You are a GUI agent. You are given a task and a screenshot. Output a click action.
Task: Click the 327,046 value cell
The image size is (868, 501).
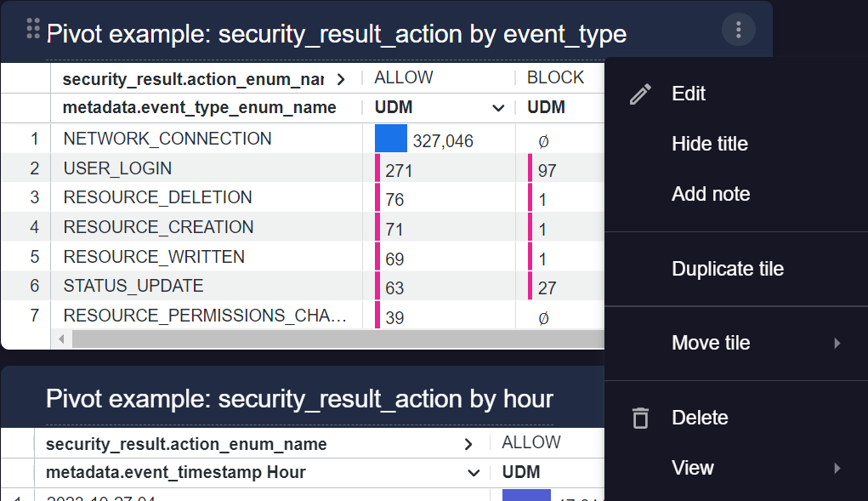click(444, 139)
